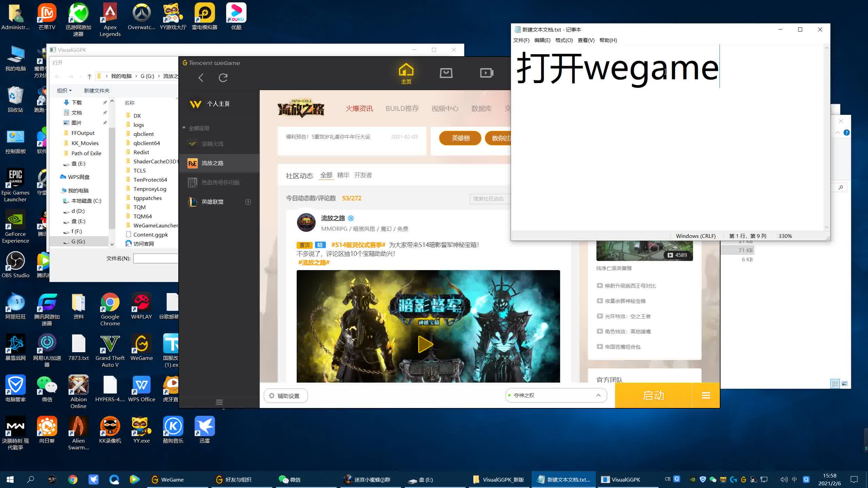Collapse the 全部应用 section in WeGame
The width and height of the screenshot is (868, 488).
coord(184,128)
